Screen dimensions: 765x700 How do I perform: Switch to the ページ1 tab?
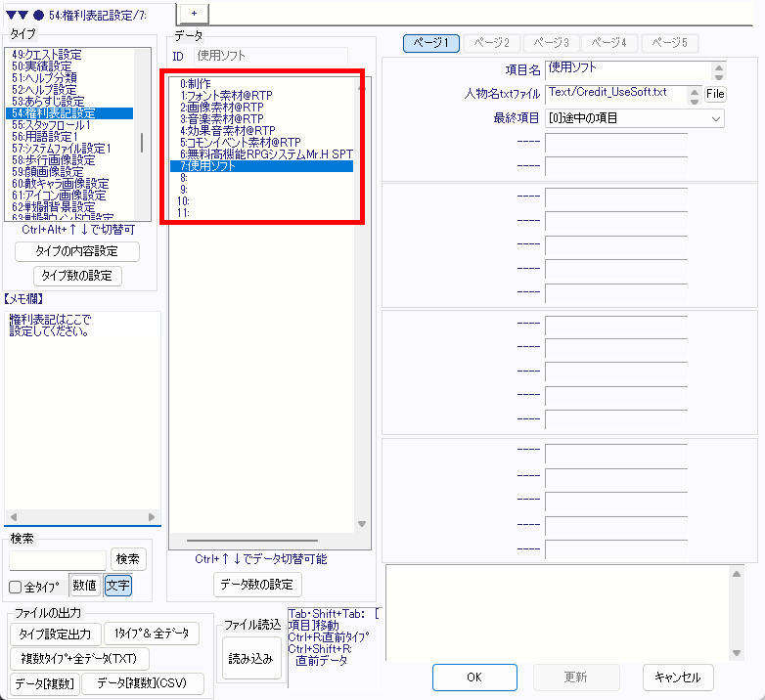coord(431,43)
